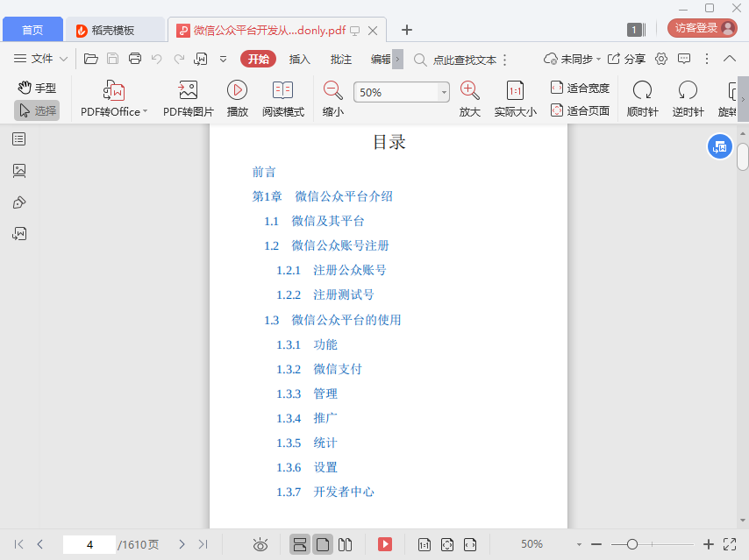Click the zoom slider handle
The image size is (749, 560).
tap(632, 544)
